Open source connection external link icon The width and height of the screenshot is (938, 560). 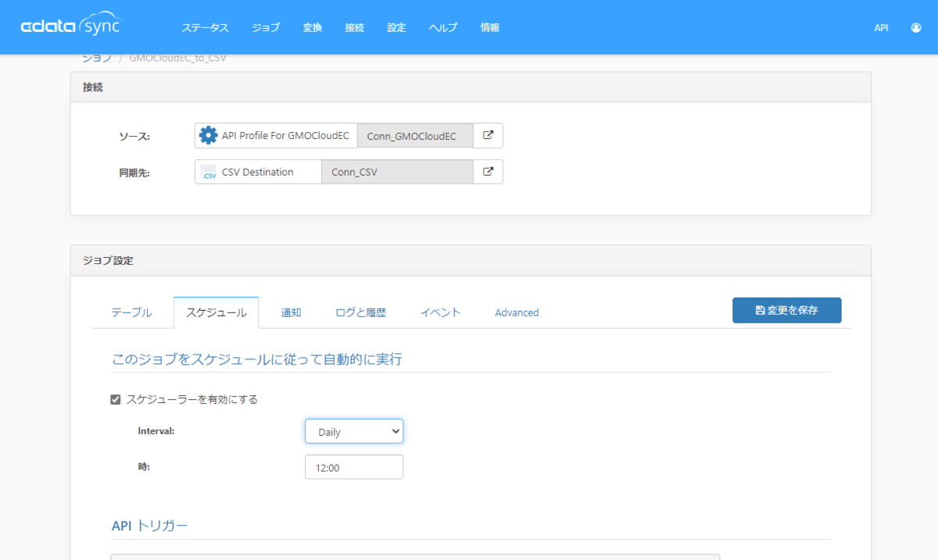pos(488,135)
